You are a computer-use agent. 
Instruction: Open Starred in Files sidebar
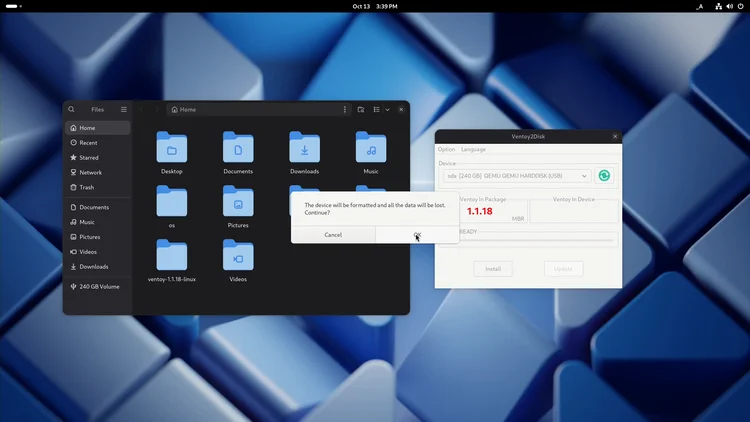pyautogui.click(x=98, y=157)
